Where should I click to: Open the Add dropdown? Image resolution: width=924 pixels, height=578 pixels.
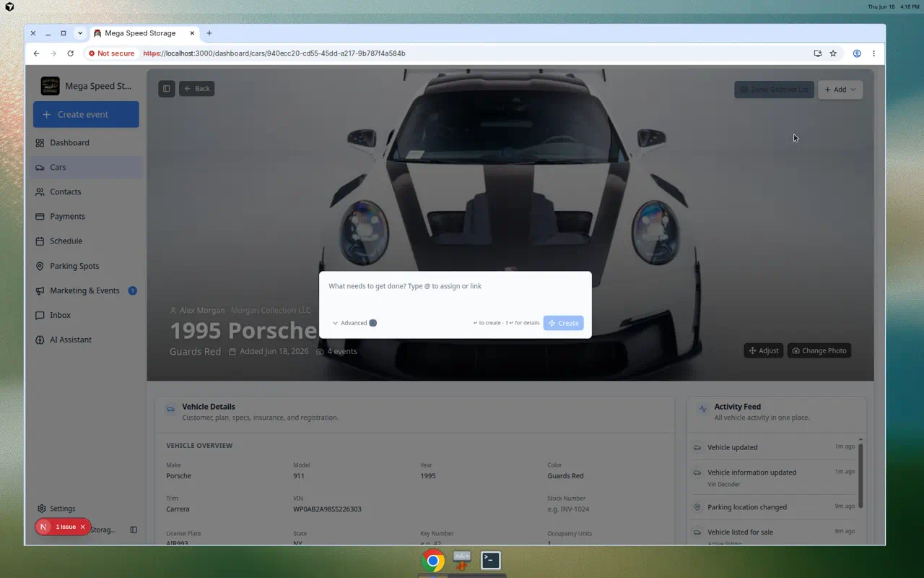click(840, 90)
